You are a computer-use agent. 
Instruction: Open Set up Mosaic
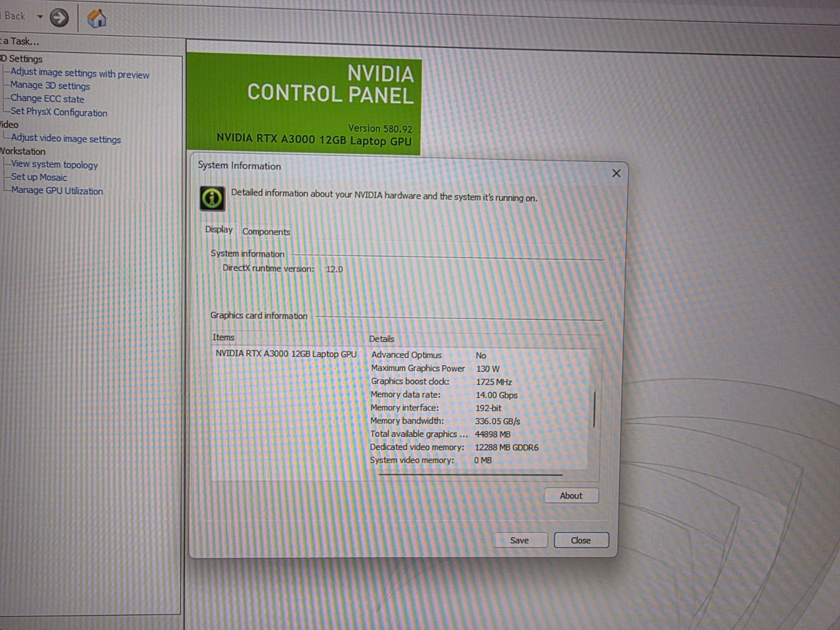pyautogui.click(x=39, y=177)
